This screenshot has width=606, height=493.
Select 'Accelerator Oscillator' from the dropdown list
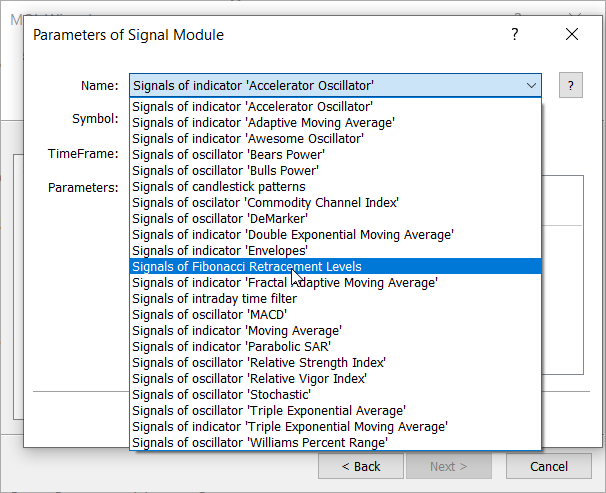(x=252, y=107)
